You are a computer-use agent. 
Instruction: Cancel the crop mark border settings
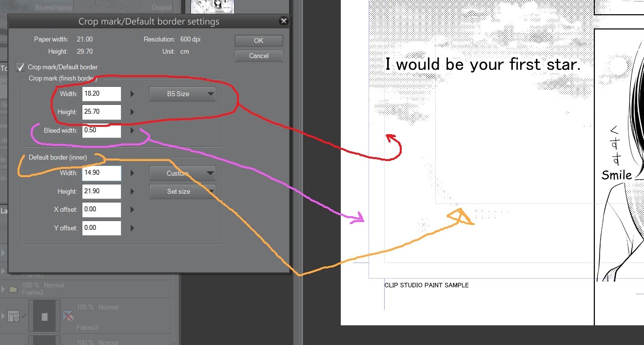258,56
